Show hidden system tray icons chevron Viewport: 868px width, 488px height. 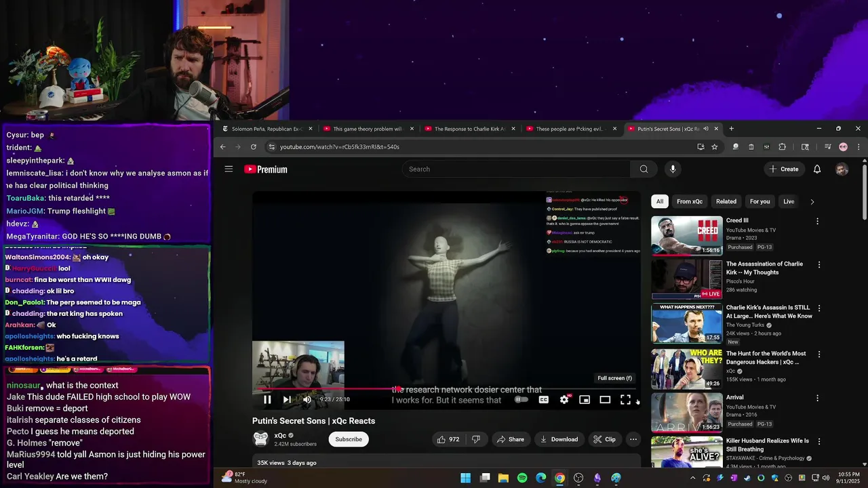point(692,478)
